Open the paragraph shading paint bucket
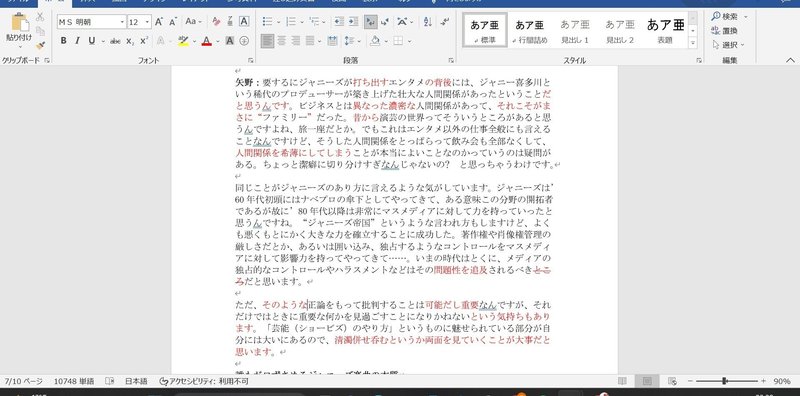 click(374, 41)
